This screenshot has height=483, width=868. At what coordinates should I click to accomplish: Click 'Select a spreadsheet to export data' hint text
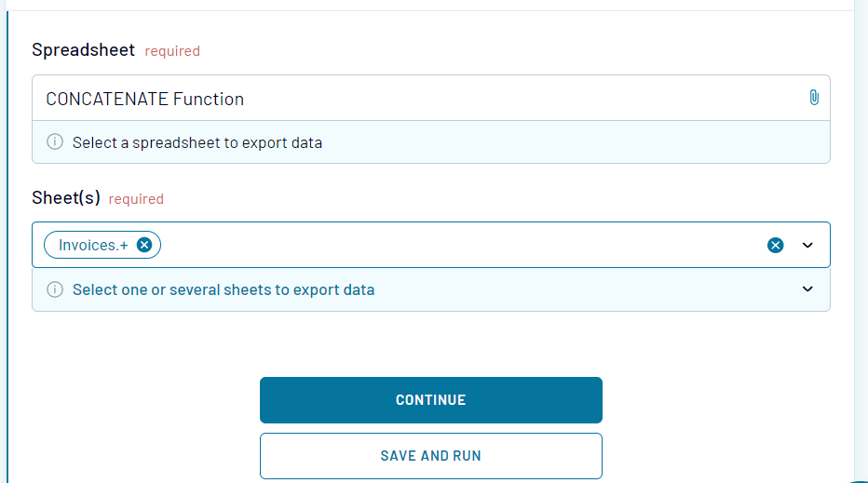[x=197, y=142]
